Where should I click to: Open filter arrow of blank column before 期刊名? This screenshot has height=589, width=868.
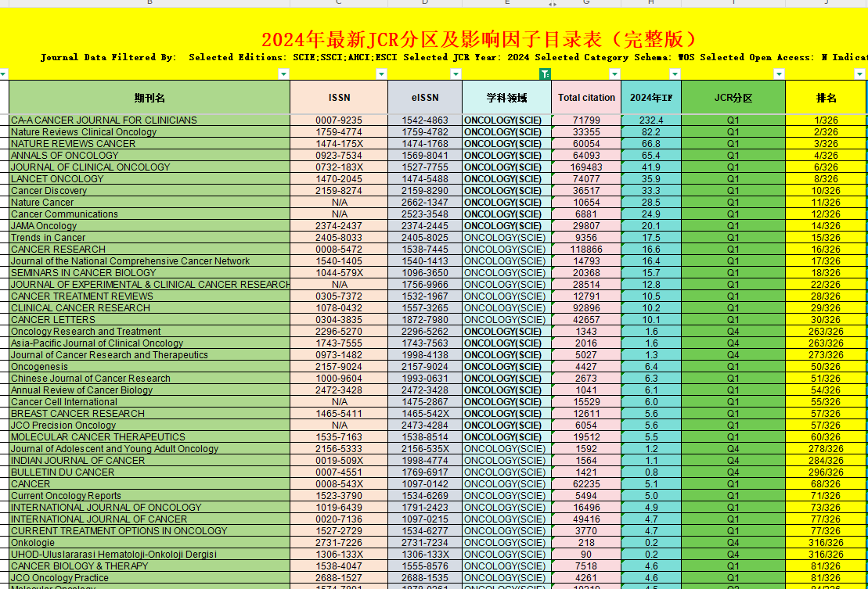click(3, 74)
